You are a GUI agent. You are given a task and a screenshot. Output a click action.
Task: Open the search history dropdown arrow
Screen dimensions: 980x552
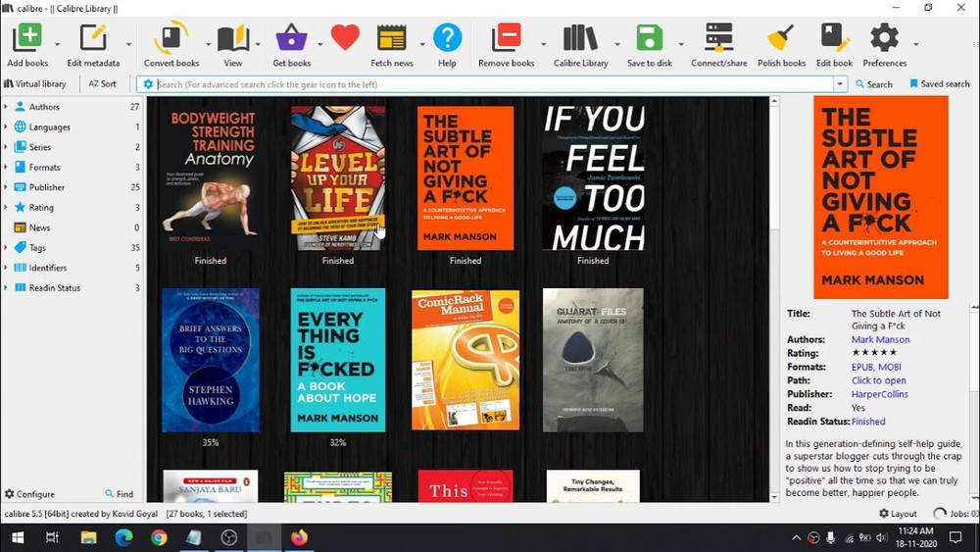click(x=840, y=84)
